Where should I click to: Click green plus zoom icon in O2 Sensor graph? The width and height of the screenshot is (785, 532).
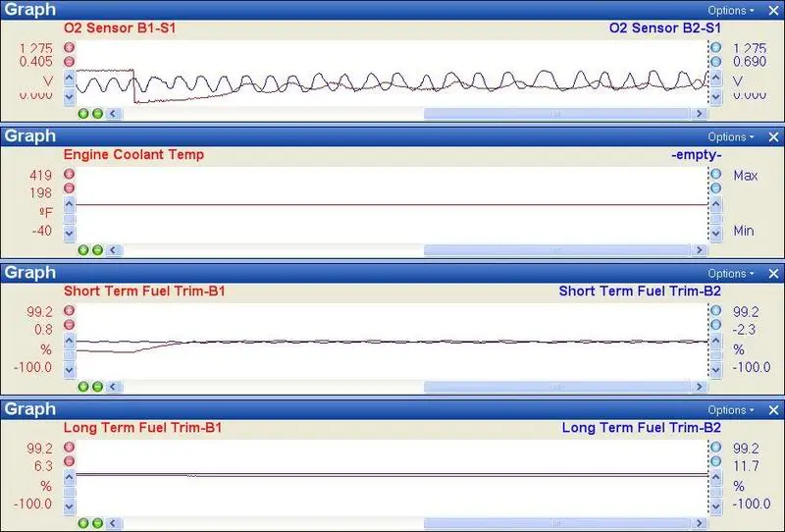(83, 113)
